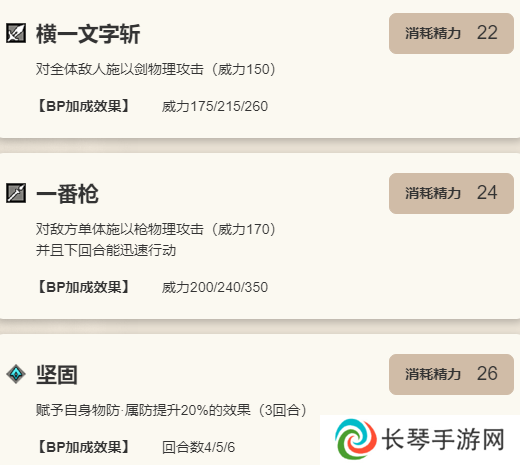Image resolution: width=520 pixels, height=465 pixels.
Task: Select the 横一文字斩 skill title
Action: coord(88,34)
